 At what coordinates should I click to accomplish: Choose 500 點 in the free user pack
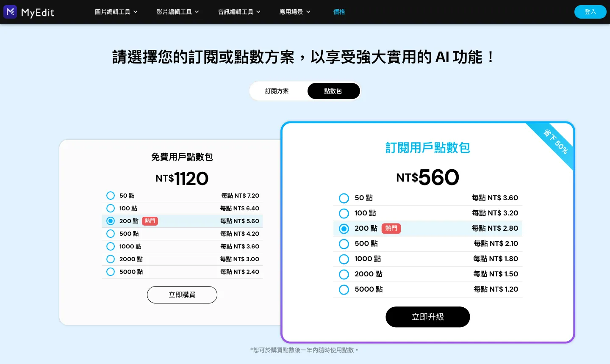(111, 234)
